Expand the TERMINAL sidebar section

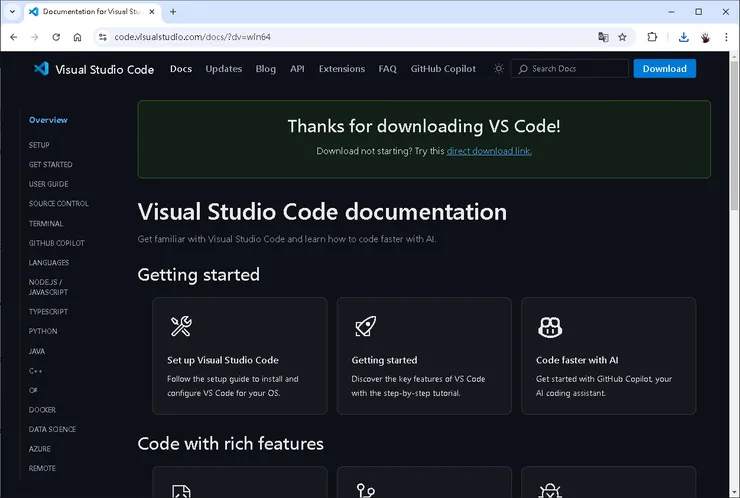(x=46, y=223)
